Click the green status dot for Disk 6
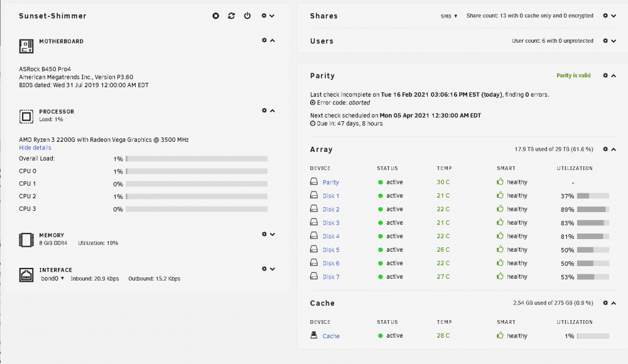Viewport: 628px width, 364px height. click(380, 263)
